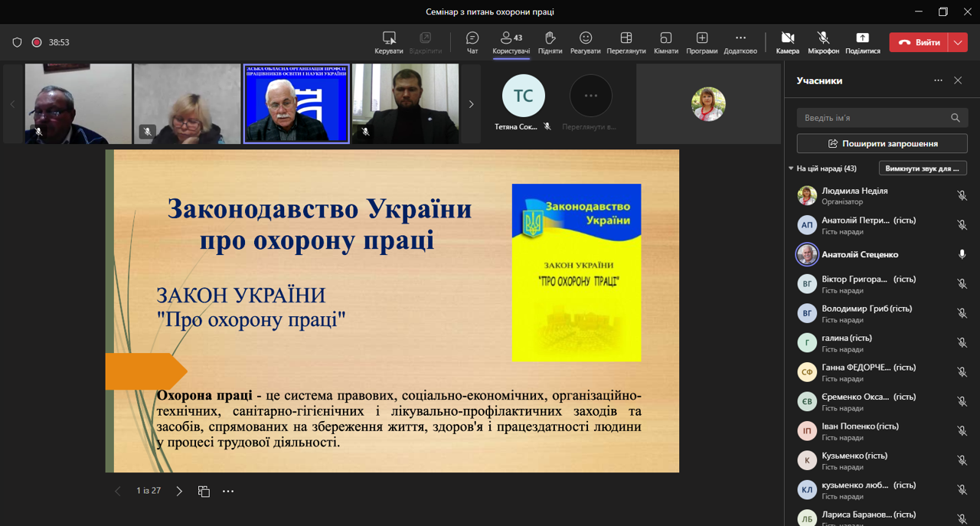980x526 pixels.
Task: Collapse the 'На цій нараді (43)' section
Action: (792, 168)
